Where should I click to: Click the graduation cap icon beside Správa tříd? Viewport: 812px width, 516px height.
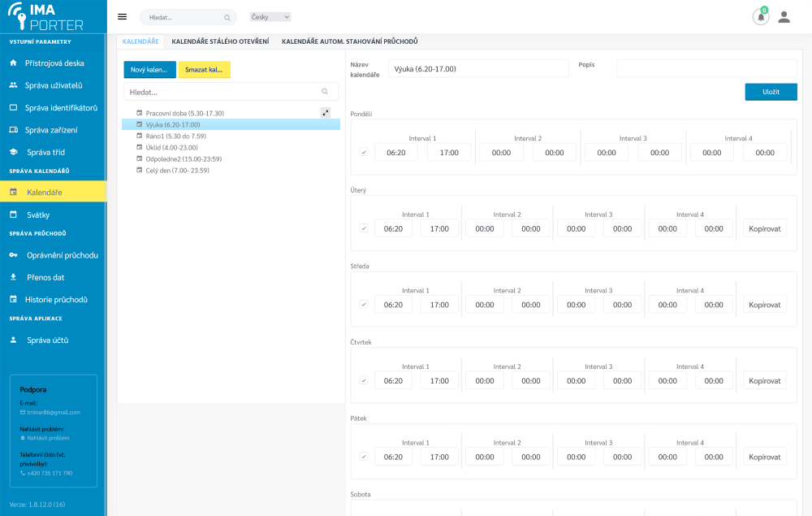click(14, 152)
